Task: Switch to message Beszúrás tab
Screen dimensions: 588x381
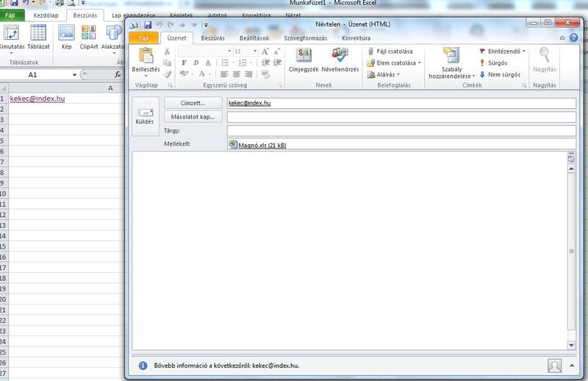Action: pos(212,38)
